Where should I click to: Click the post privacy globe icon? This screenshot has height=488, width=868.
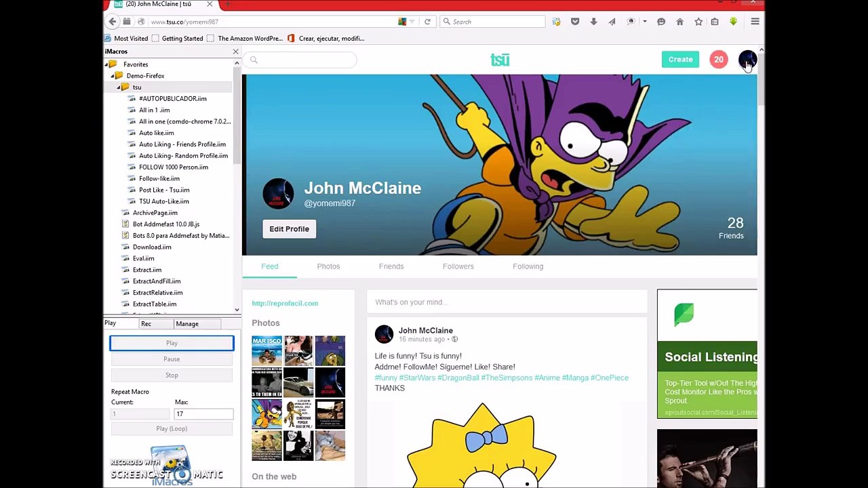[454, 340]
